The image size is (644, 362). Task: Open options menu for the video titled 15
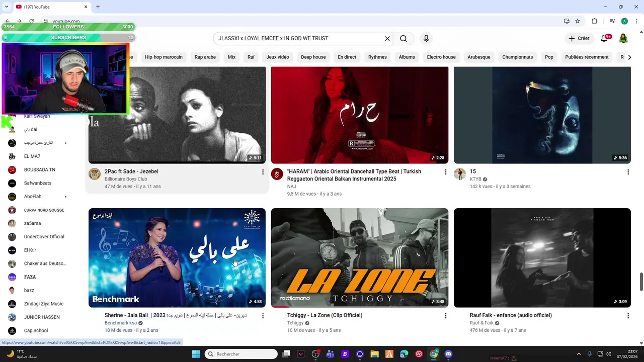click(x=628, y=172)
